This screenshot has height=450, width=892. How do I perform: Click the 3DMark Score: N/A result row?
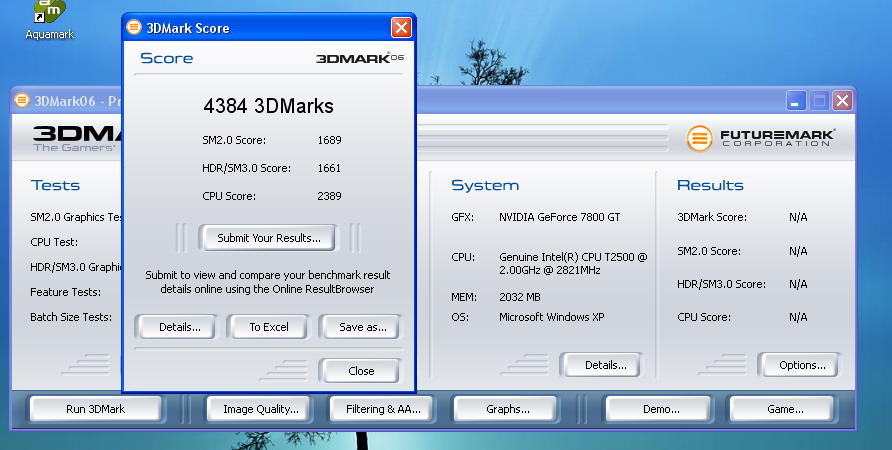click(742, 217)
